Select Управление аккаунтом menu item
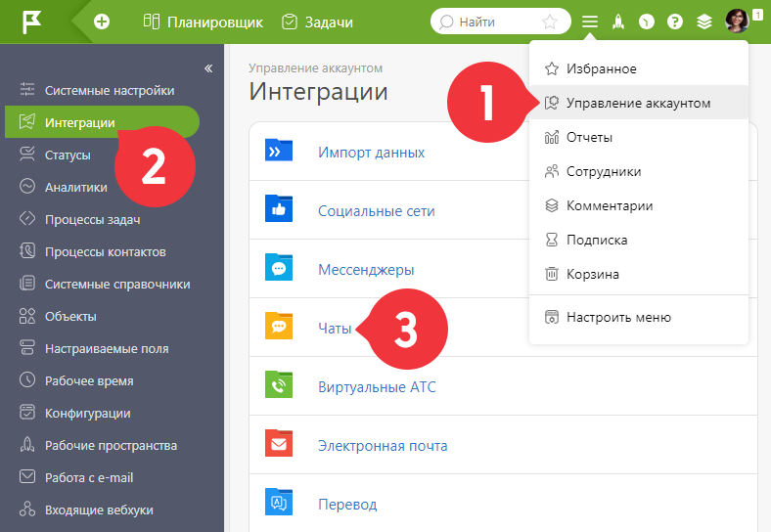The height and width of the screenshot is (532, 771). (x=639, y=103)
